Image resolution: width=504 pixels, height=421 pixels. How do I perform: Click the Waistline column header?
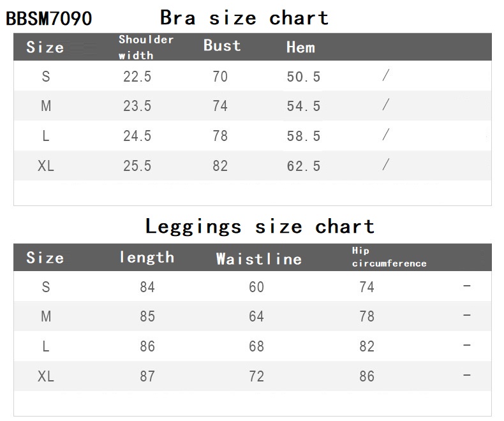point(259,259)
